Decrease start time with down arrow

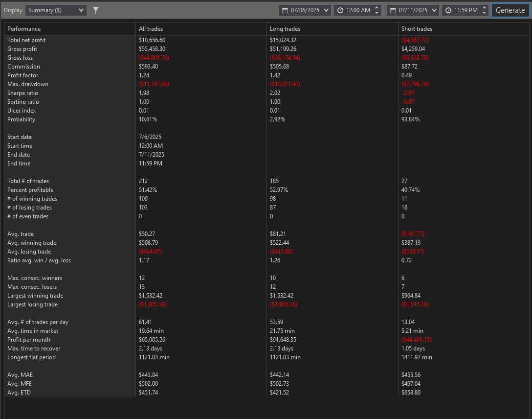click(x=377, y=13)
